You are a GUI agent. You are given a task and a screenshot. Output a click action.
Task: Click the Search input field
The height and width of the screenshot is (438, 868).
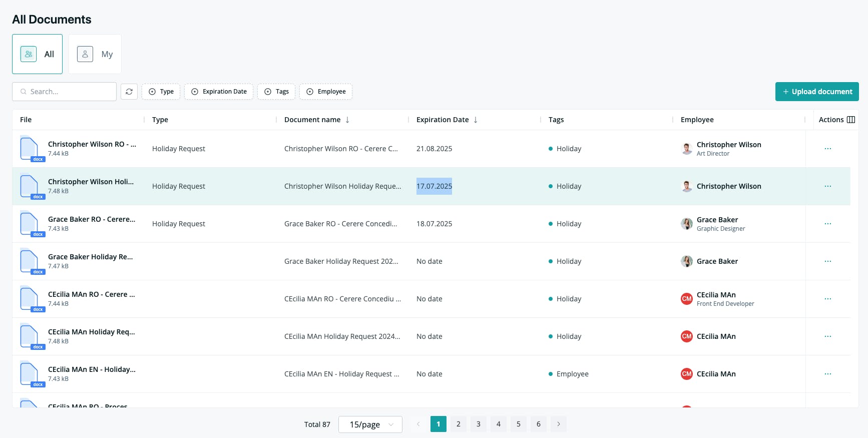64,92
